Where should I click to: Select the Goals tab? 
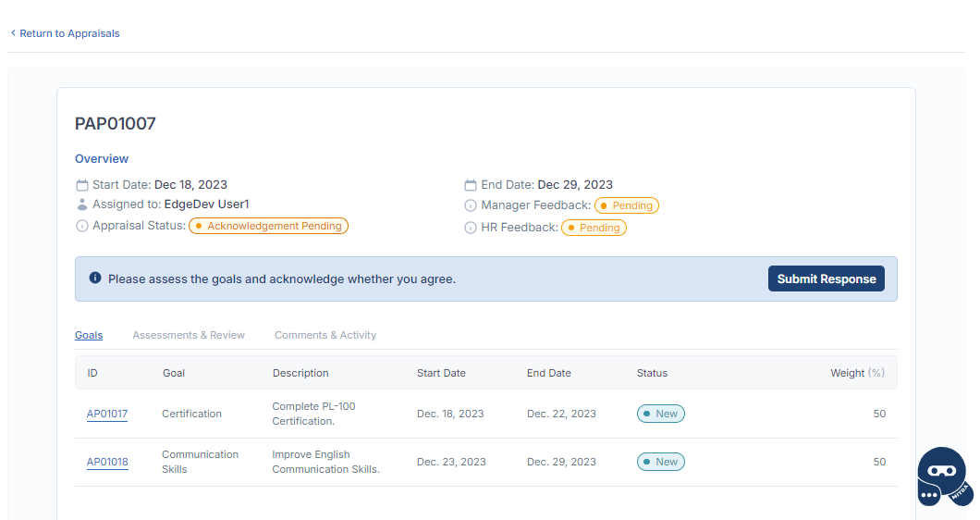pos(89,335)
